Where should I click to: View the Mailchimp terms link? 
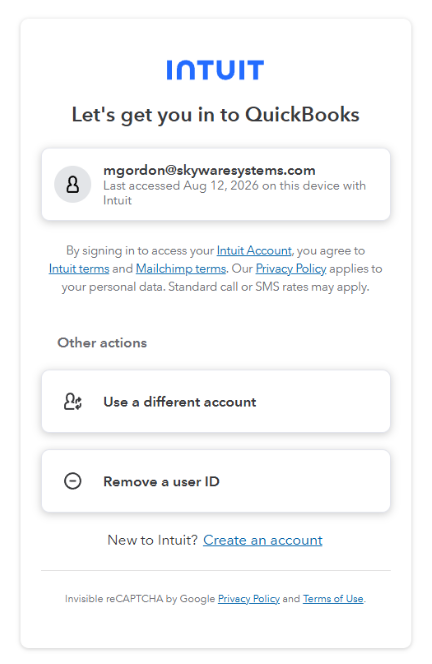[x=181, y=269]
